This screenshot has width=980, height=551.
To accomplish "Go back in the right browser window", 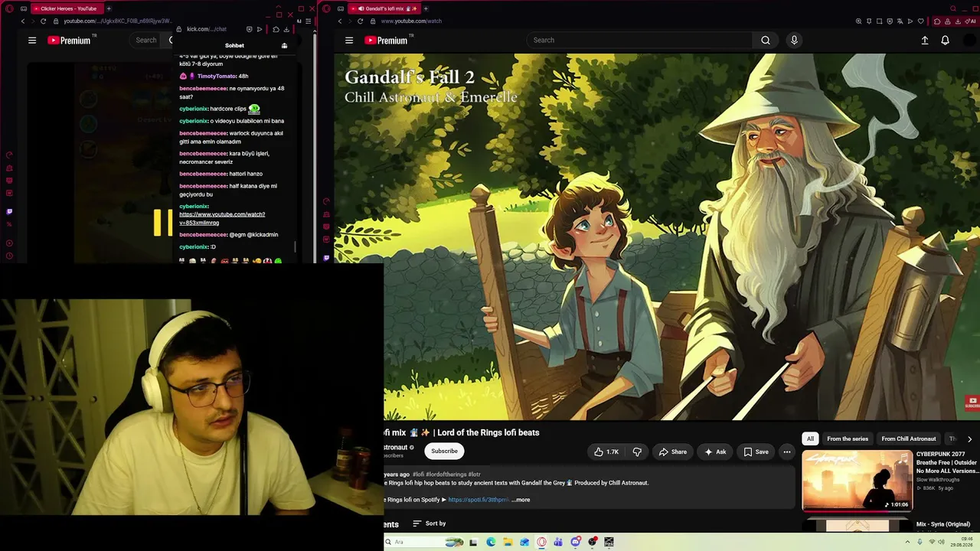I will pyautogui.click(x=340, y=21).
